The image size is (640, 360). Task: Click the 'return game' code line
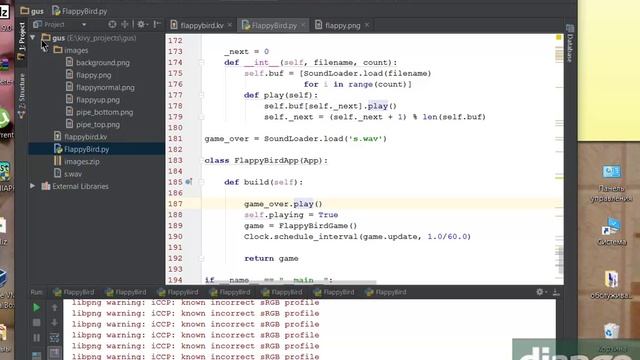point(271,258)
